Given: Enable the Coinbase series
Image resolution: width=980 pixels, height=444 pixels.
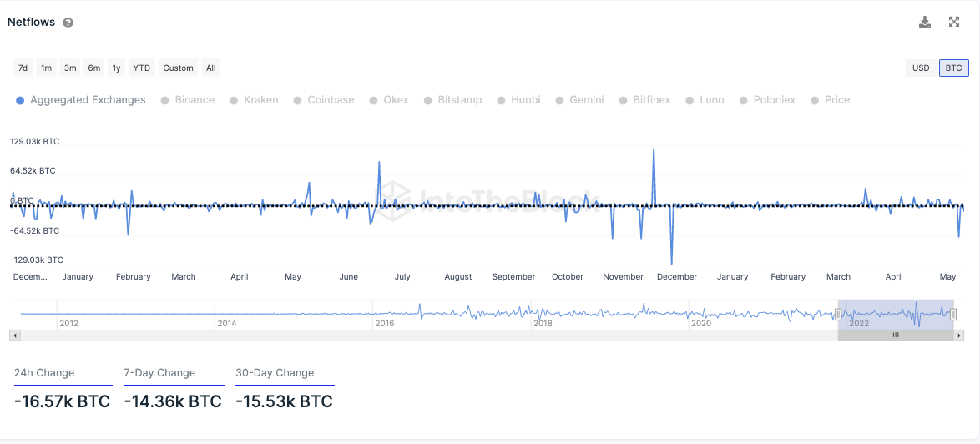Looking at the screenshot, I should [324, 100].
